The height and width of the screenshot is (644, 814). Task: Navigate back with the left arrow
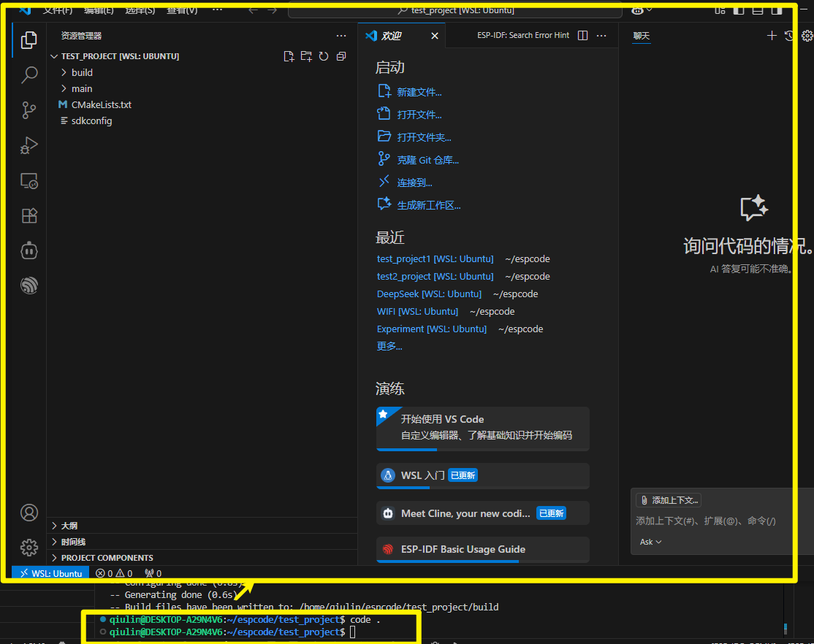[x=253, y=10]
